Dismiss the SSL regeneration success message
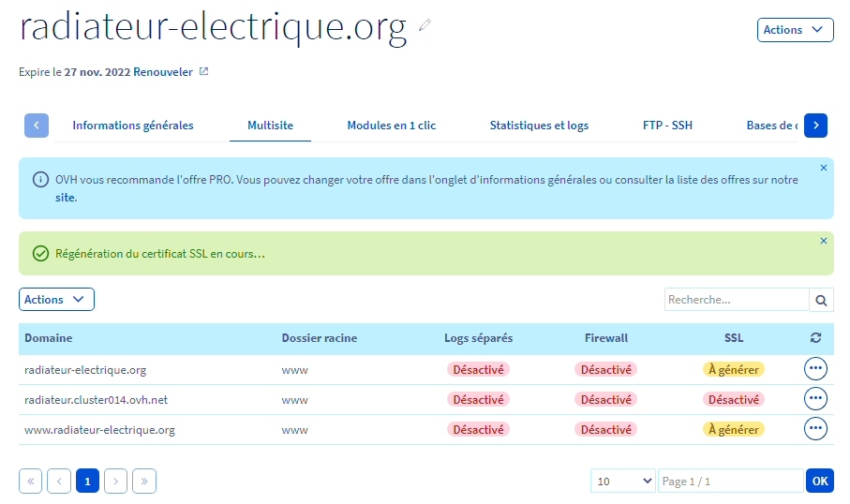 point(824,241)
